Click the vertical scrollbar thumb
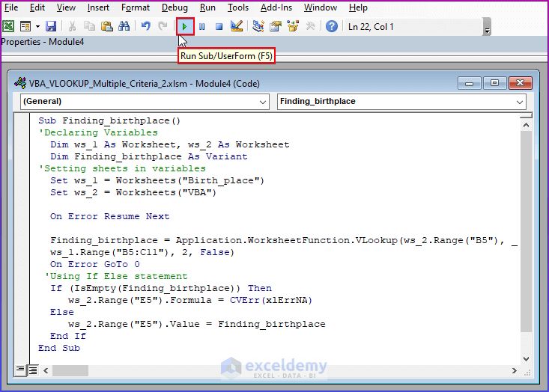This screenshot has height=392, width=549. pos(526,231)
